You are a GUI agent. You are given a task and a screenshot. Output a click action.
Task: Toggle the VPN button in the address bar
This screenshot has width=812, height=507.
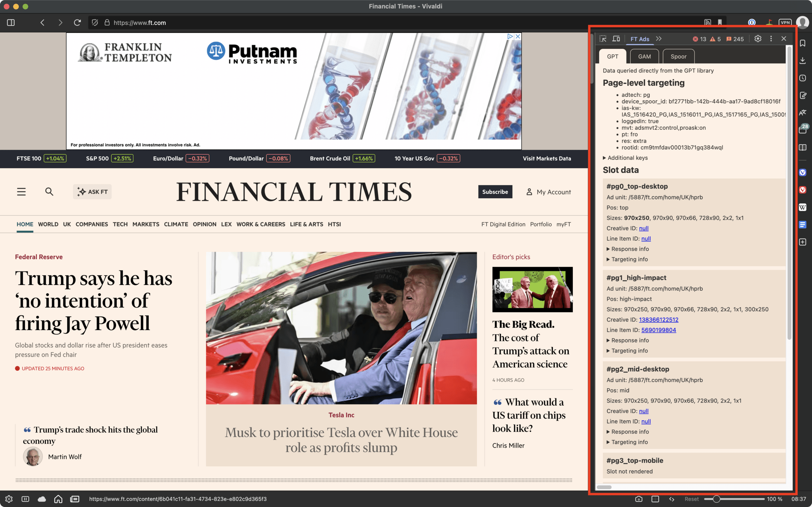point(785,23)
